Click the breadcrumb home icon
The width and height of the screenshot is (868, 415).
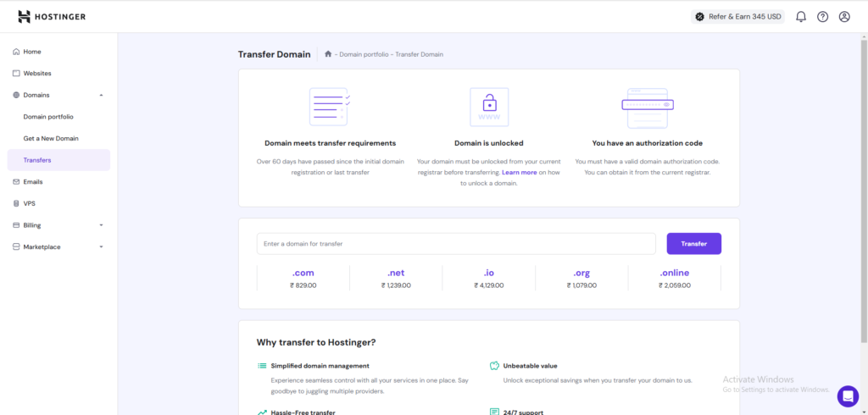point(328,53)
